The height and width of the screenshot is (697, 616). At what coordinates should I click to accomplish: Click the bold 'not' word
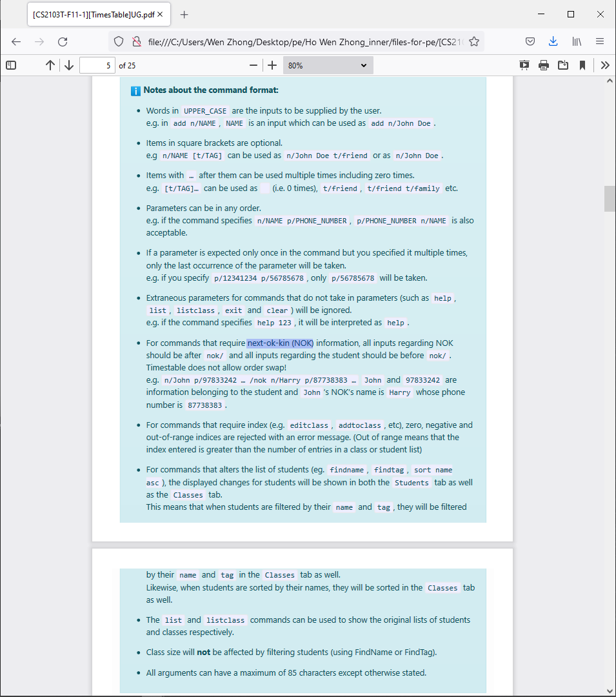203,652
